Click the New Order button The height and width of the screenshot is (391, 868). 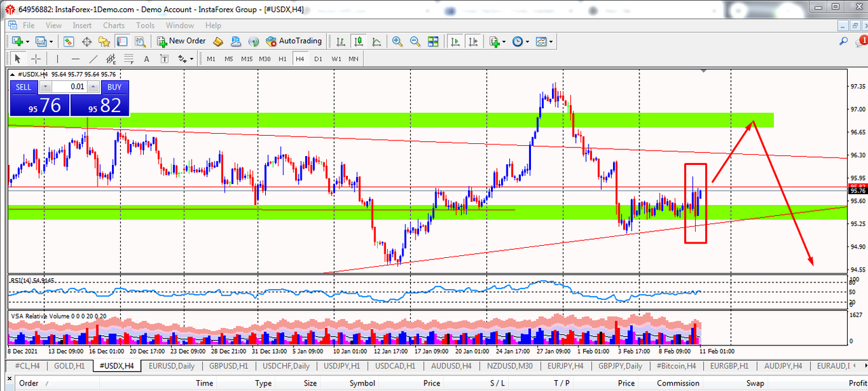(181, 41)
